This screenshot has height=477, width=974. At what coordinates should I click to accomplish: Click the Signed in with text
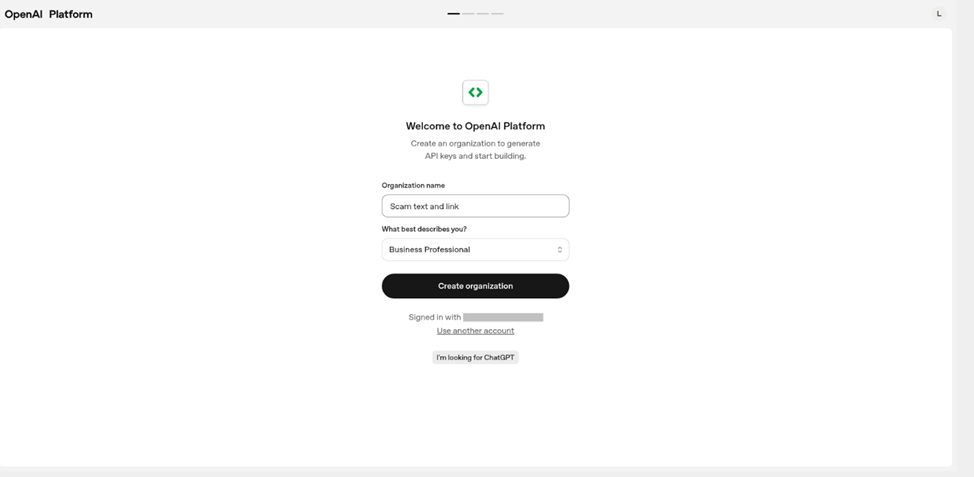pos(434,317)
